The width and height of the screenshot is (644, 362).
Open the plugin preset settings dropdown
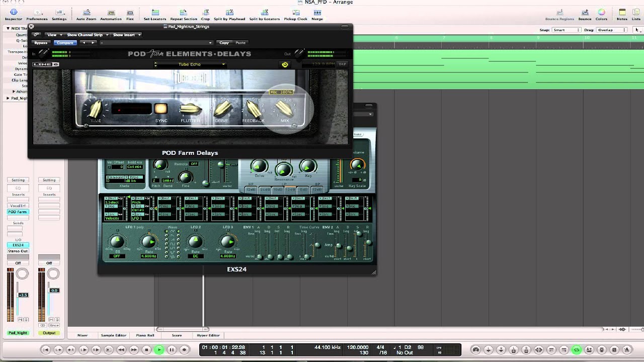(157, 43)
